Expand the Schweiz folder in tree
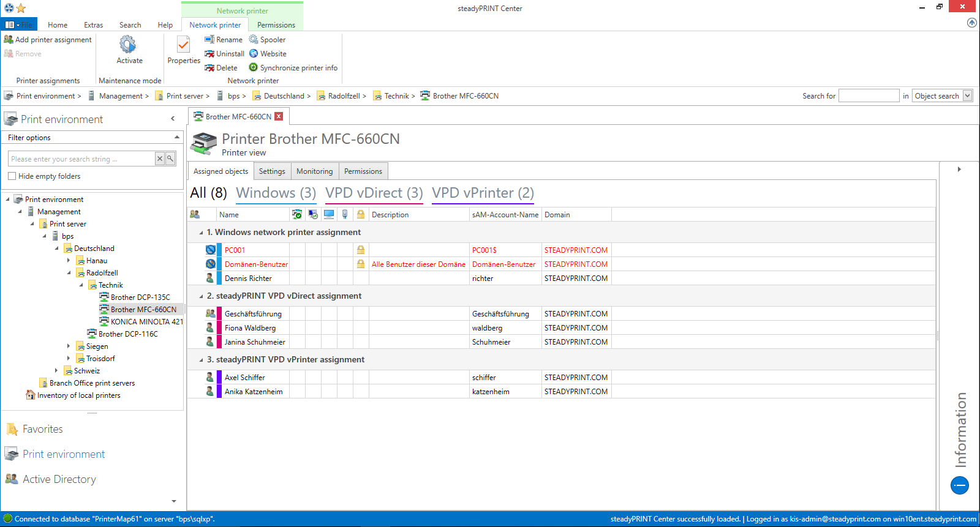This screenshot has width=980, height=527. click(56, 370)
